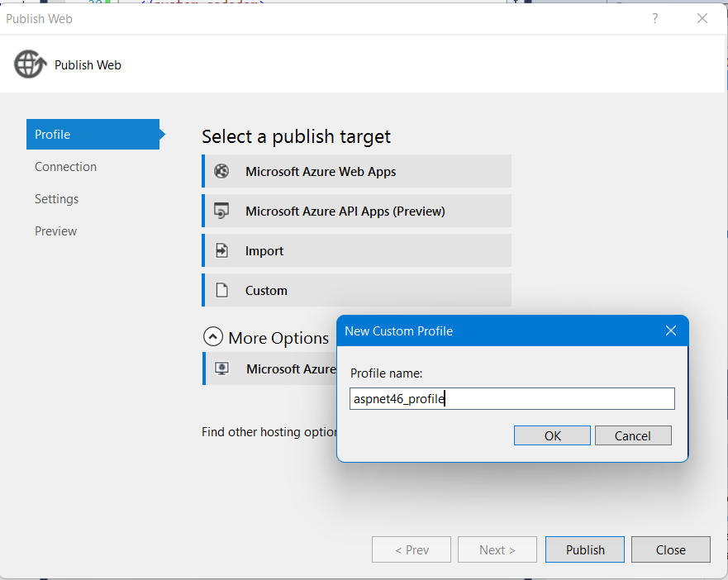Close the Publish Web window
Screen dimensions: 728x580
pyautogui.click(x=702, y=18)
